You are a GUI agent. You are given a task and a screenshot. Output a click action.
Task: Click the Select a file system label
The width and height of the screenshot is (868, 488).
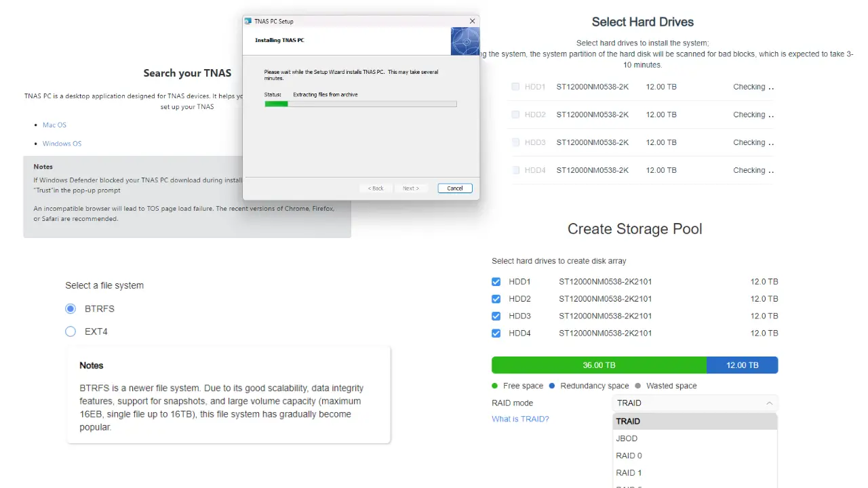click(104, 285)
